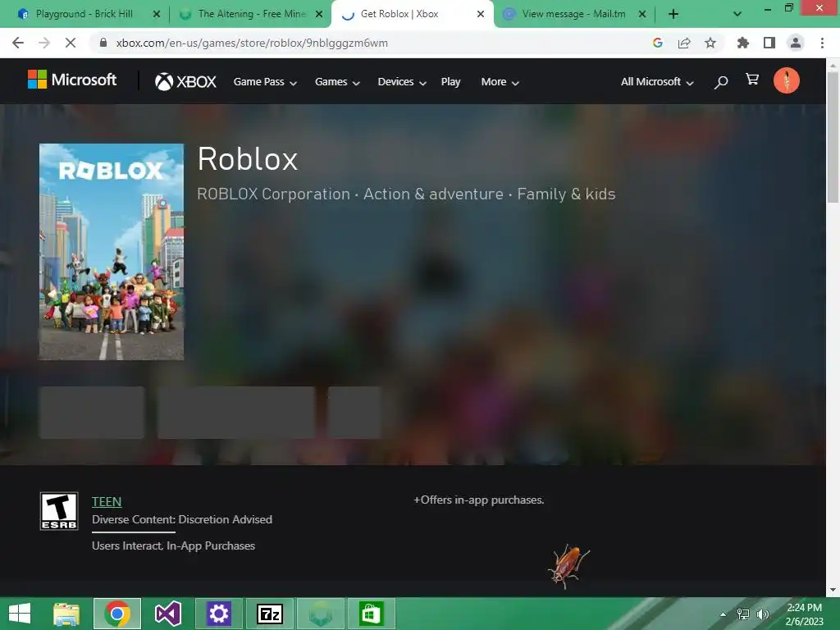
Task: Open the Xbox site search icon
Action: (x=721, y=82)
